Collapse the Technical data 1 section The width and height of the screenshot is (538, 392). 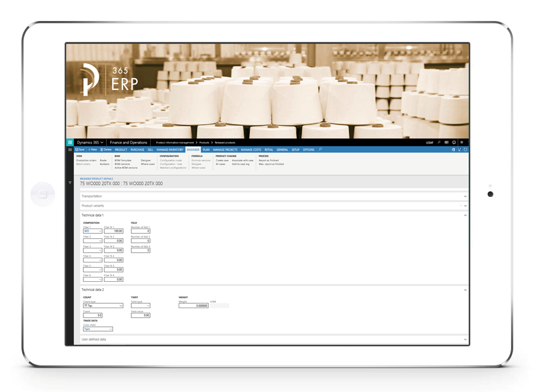point(465,215)
